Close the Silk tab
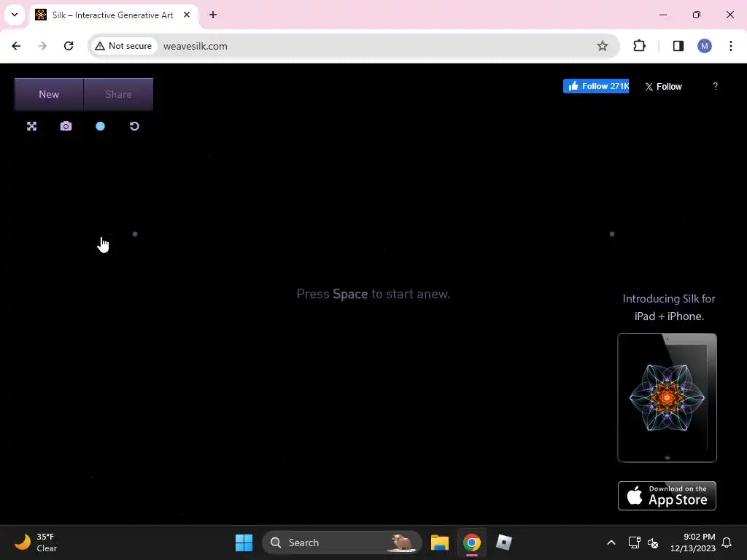The width and height of the screenshot is (747, 560). pos(187,15)
